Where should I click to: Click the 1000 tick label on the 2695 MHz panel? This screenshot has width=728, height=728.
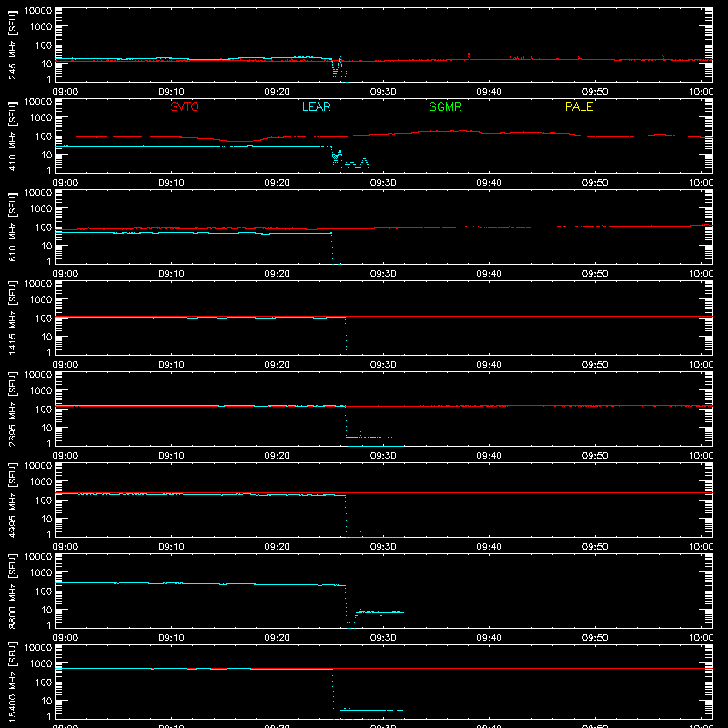coord(41,391)
